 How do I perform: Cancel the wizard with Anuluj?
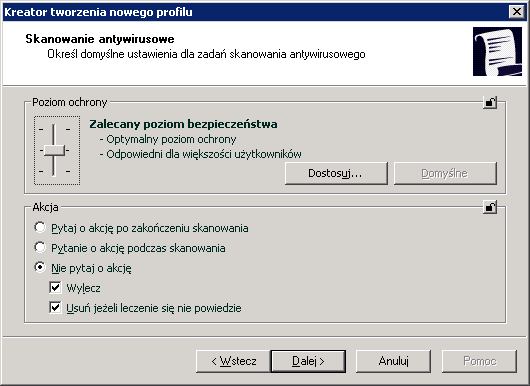[x=393, y=361]
